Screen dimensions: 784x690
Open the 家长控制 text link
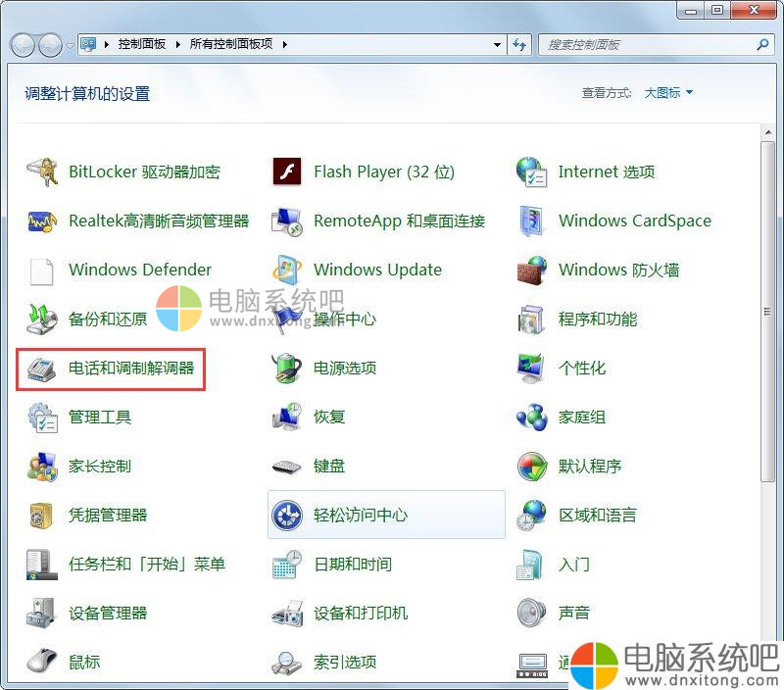coord(100,466)
